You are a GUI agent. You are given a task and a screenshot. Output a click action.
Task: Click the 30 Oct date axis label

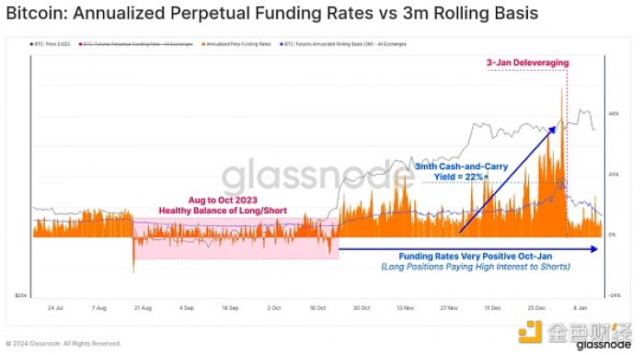[x=362, y=308]
